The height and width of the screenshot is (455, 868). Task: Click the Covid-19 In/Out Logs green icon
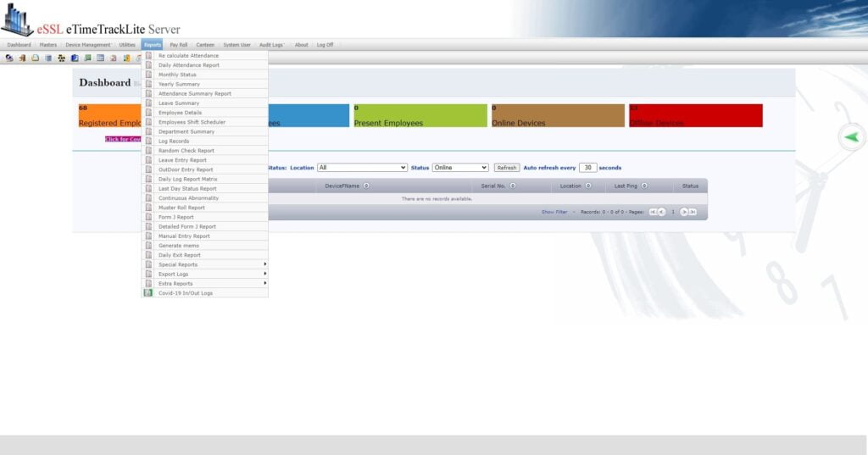click(x=148, y=293)
